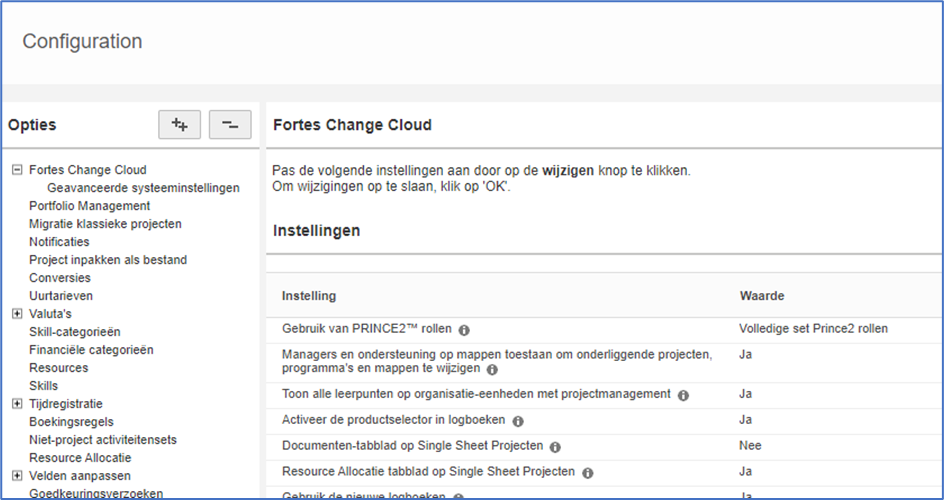Click the collapse-all options button
The image size is (944, 500).
[x=230, y=125]
